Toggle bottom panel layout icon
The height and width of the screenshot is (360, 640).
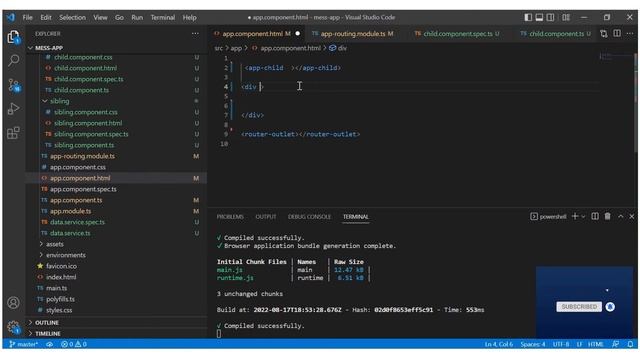coord(539,17)
